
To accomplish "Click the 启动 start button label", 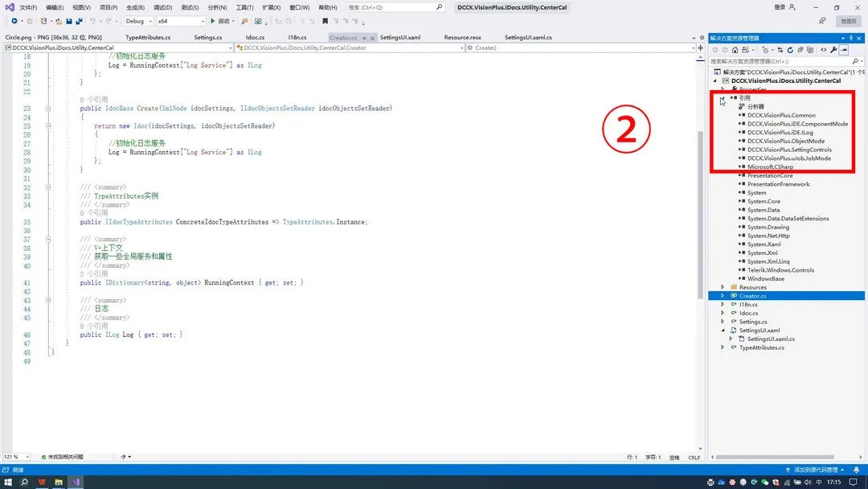I will [x=223, y=21].
